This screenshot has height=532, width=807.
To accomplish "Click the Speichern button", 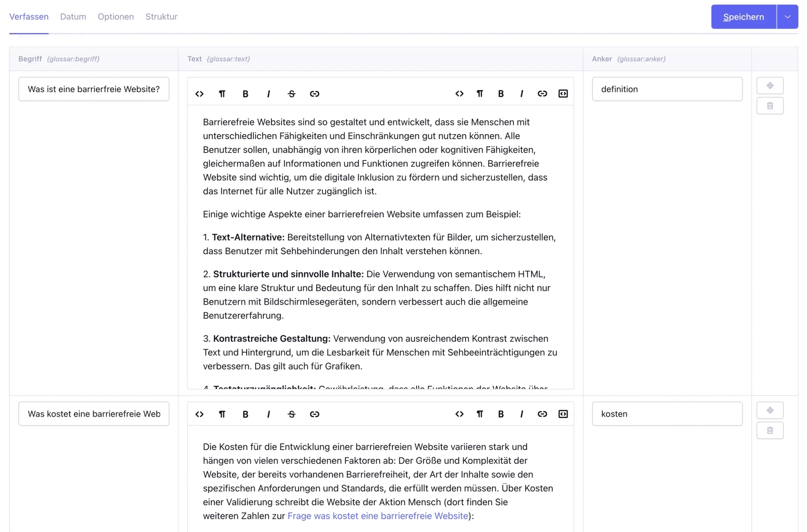I will pos(743,17).
